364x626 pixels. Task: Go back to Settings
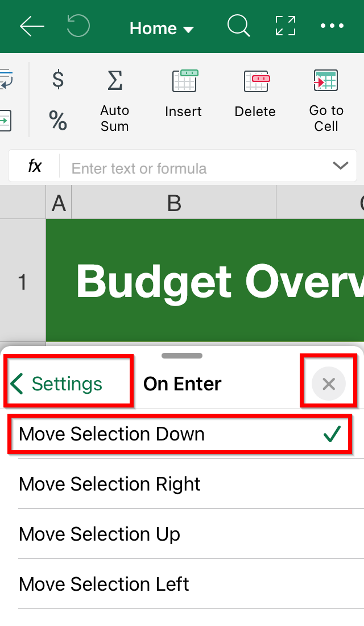pos(57,384)
